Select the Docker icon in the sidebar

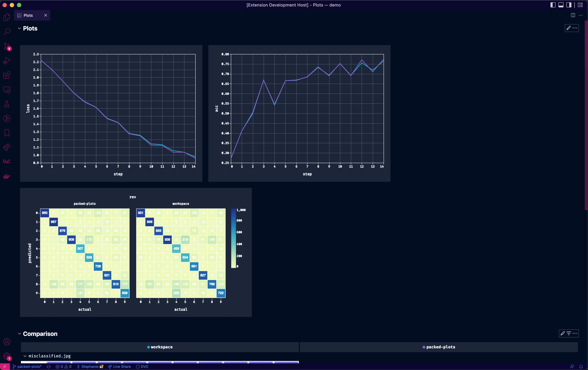pyautogui.click(x=7, y=176)
